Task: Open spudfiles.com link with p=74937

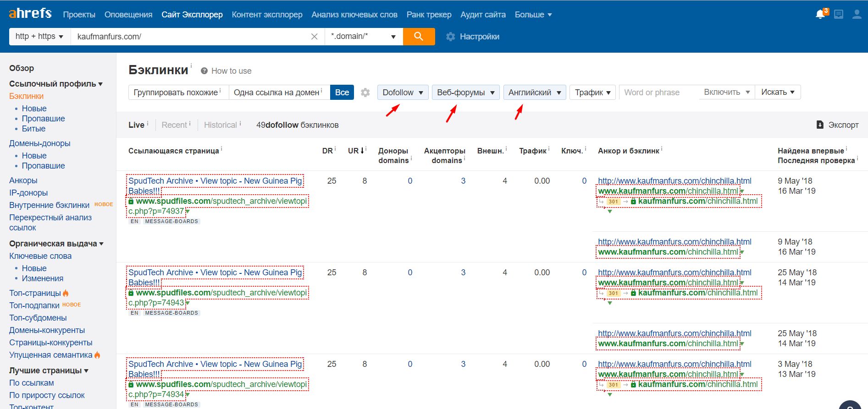Action: tap(217, 206)
